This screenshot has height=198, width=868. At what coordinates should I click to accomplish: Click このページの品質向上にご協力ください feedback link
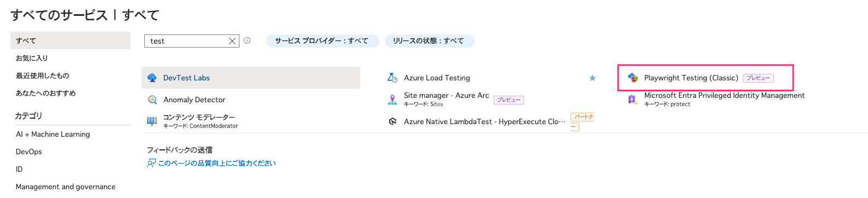click(216, 163)
